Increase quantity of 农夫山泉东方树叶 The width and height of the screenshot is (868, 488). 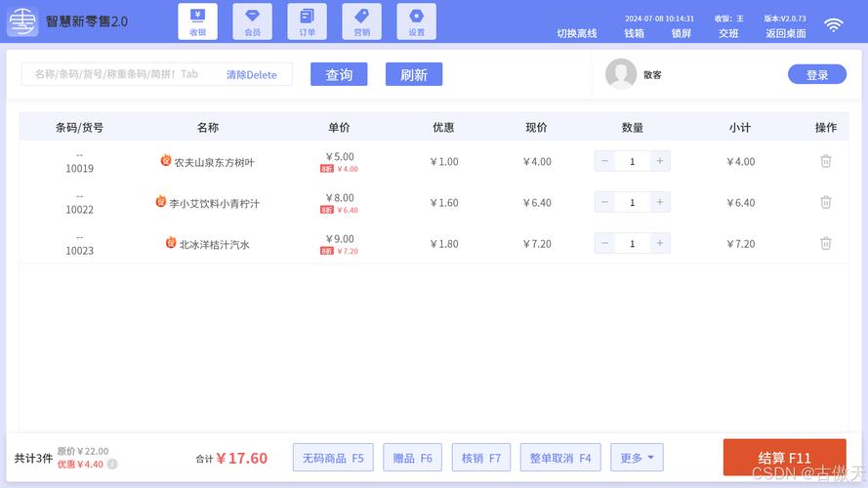pyautogui.click(x=660, y=161)
